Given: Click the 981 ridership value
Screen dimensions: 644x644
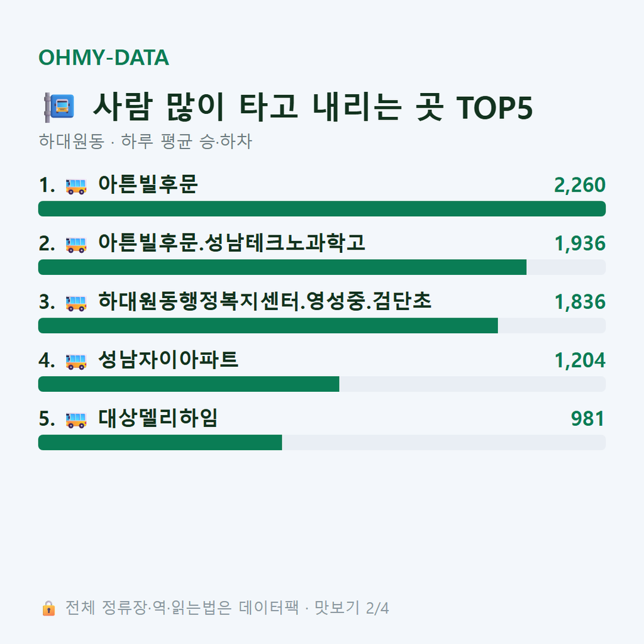Looking at the screenshot, I should (588, 419).
